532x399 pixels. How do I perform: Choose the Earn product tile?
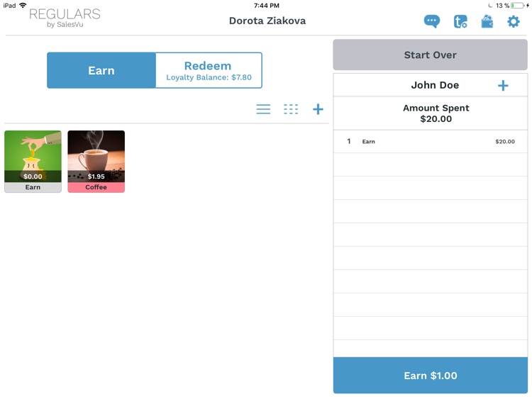pos(33,162)
